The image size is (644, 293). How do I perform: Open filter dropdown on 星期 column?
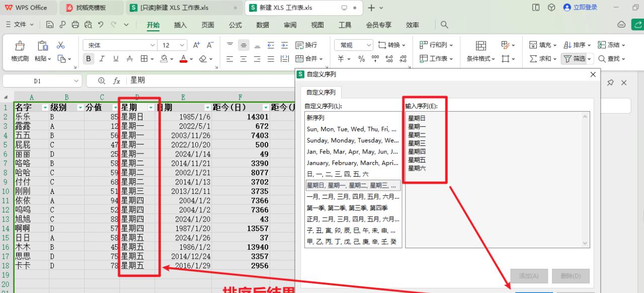point(150,107)
